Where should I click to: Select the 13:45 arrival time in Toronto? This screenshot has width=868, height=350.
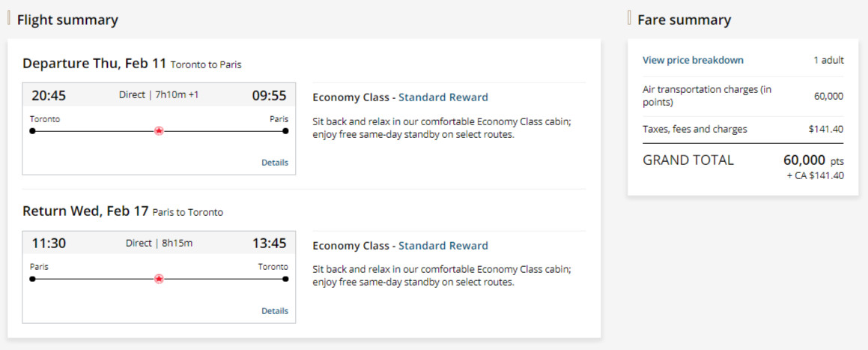(269, 243)
